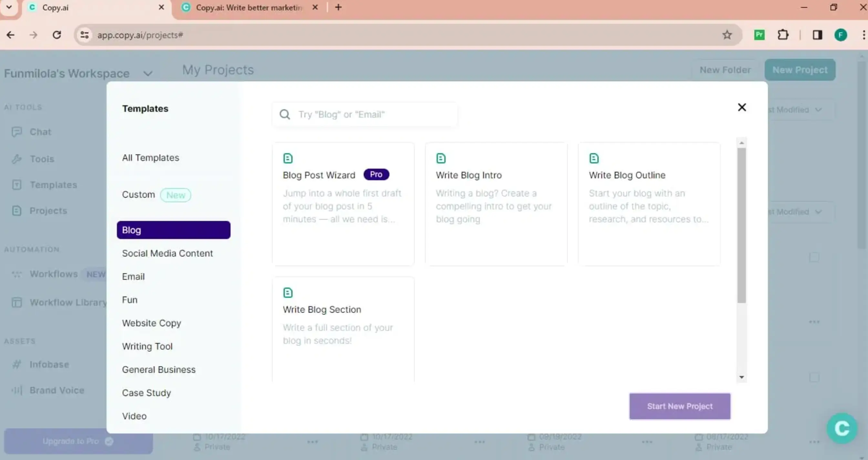Close the Copy.ai: Write better marketing tab
Screen dimensions: 868x460
315,7
